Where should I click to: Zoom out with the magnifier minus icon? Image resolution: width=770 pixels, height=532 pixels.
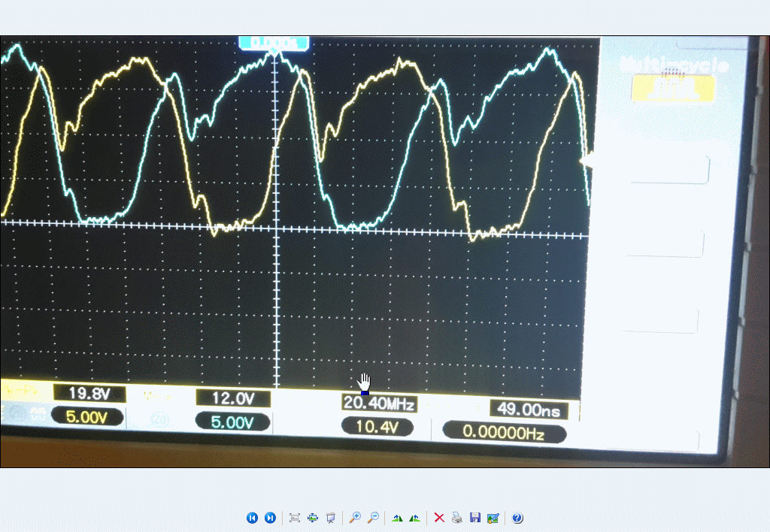[373, 518]
